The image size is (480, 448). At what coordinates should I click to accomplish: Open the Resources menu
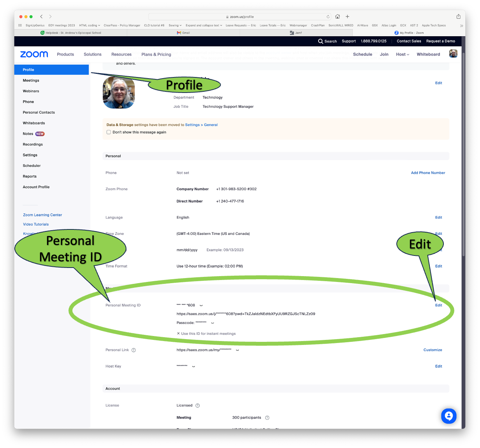121,54
